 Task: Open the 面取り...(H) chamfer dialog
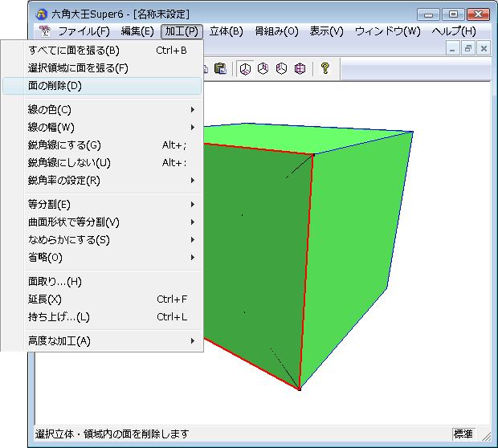tap(102, 281)
